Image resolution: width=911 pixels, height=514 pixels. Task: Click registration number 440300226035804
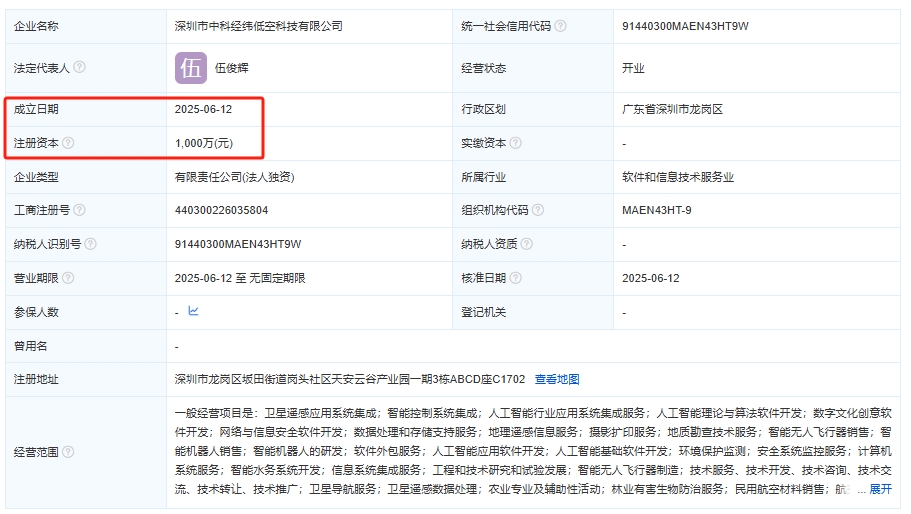(221, 210)
